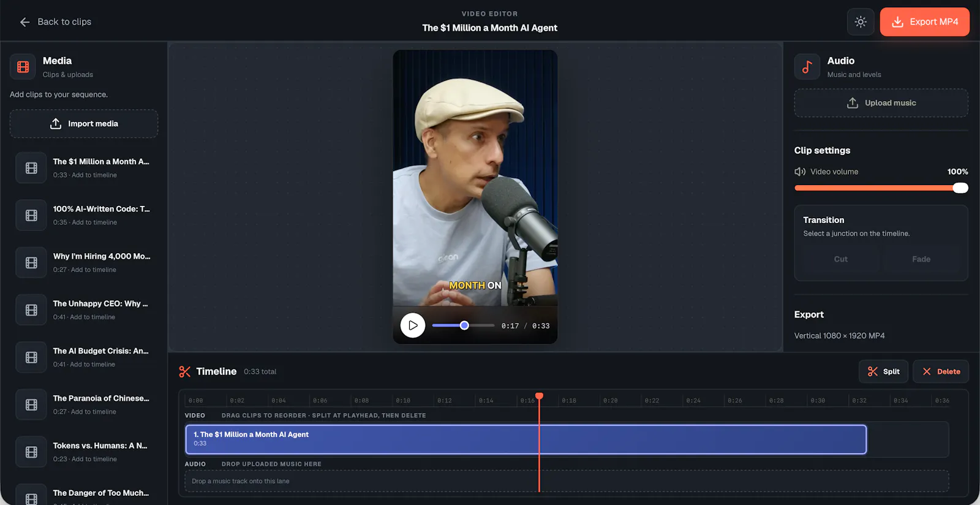Click film icon for Why I'm Hiring 4,000 clip
Screen dimensions: 980x505
click(31, 262)
